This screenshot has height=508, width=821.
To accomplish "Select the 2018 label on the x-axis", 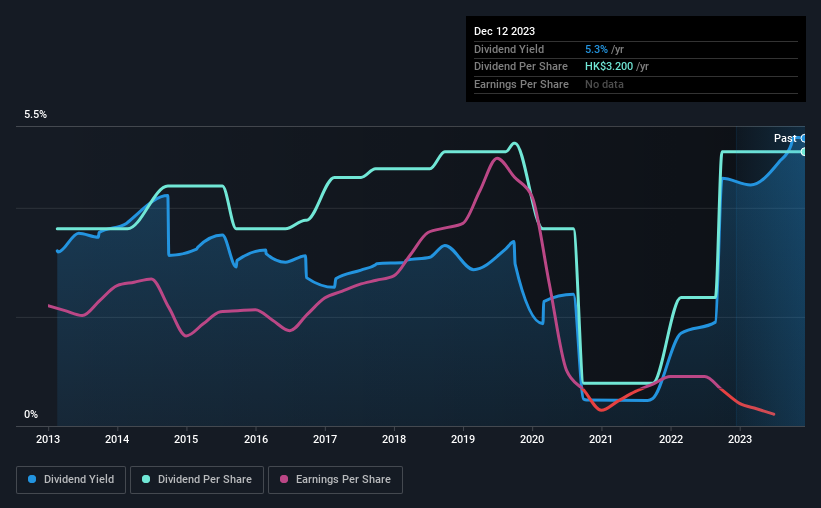I will (x=394, y=439).
